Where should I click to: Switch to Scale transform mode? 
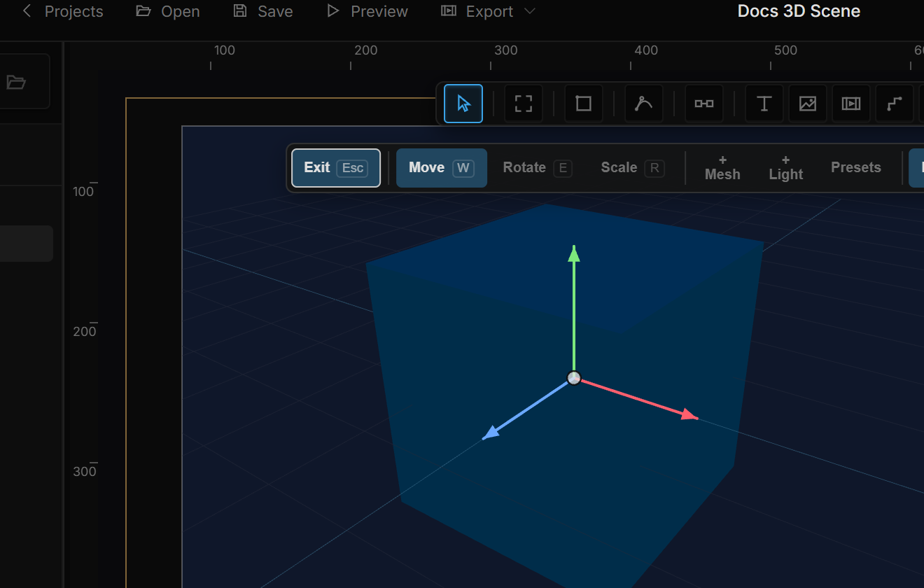pos(633,168)
